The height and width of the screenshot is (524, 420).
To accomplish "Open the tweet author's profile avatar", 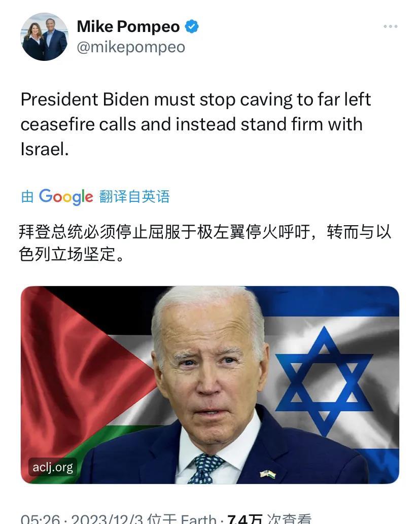I will (45, 37).
